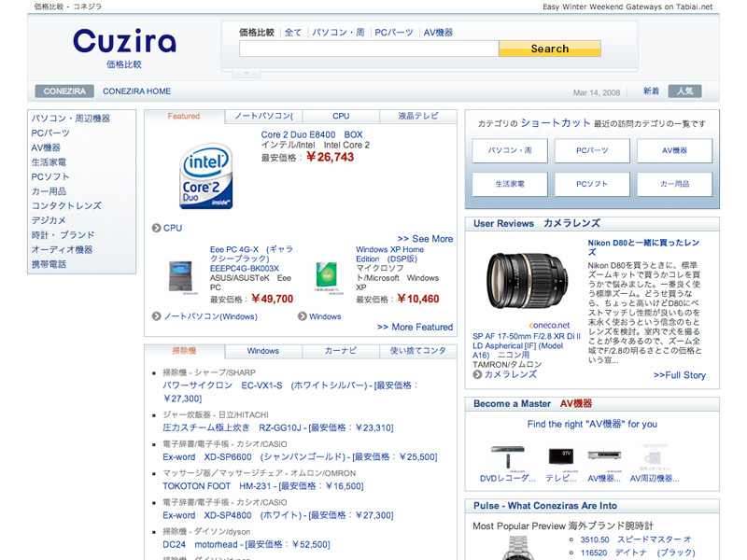The height and width of the screenshot is (560, 747).
Task: Click the Windows XP box thumbnail
Action: click(x=327, y=276)
